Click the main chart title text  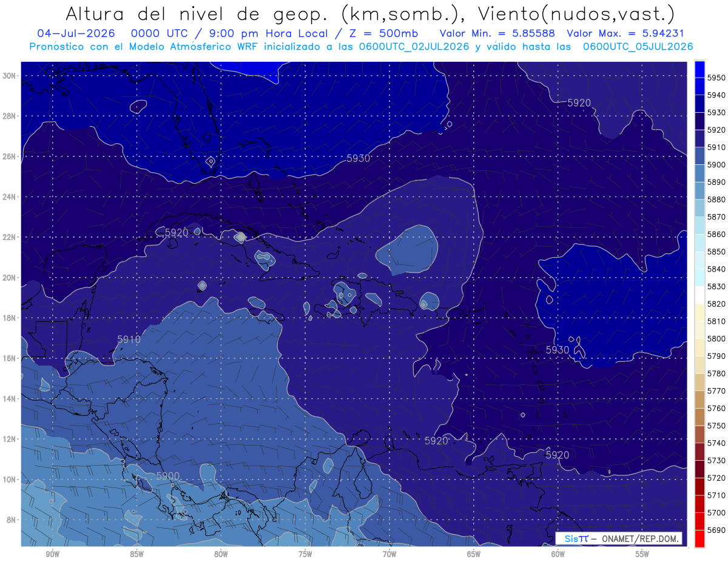369,13
